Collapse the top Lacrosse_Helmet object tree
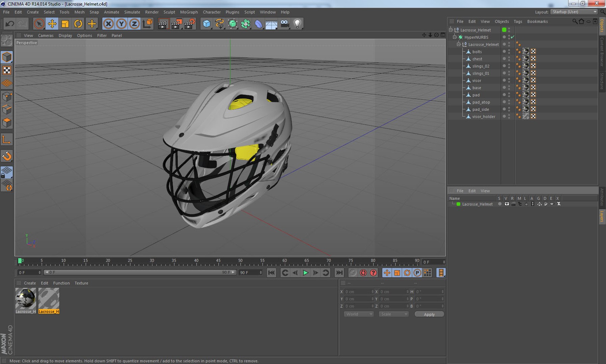 451,30
